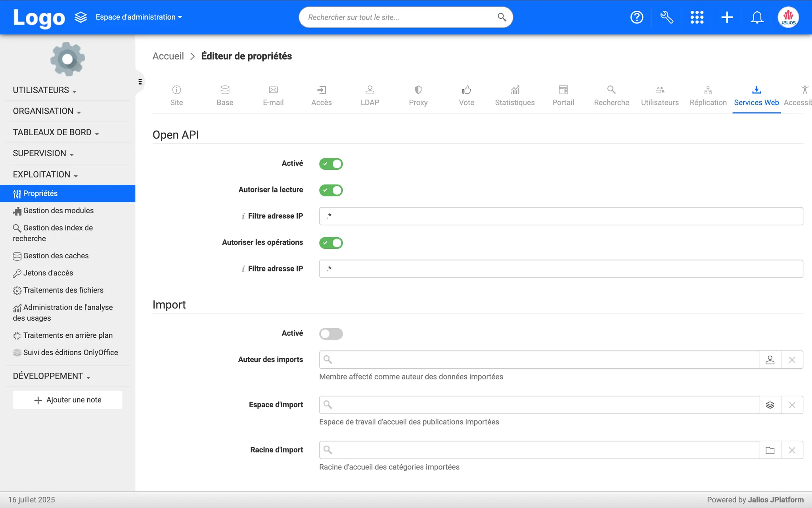812x508 pixels.
Task: Switch to the LDAP tab
Action: coord(370,95)
